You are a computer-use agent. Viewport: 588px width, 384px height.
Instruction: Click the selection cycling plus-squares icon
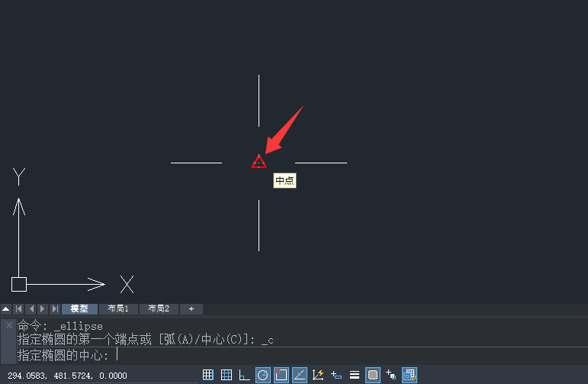tap(391, 375)
